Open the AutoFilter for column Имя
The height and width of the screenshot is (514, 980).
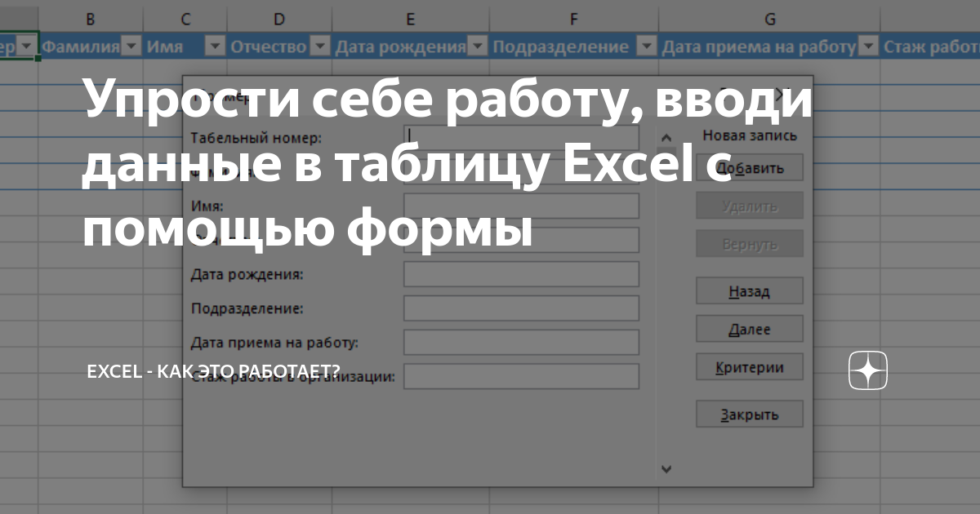[215, 47]
